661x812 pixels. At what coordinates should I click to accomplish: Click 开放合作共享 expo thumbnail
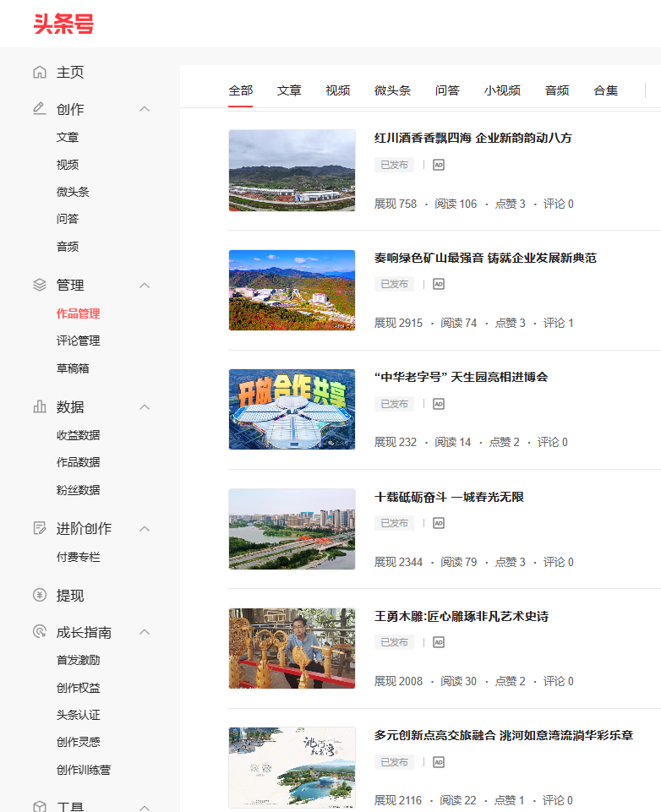pyautogui.click(x=292, y=409)
